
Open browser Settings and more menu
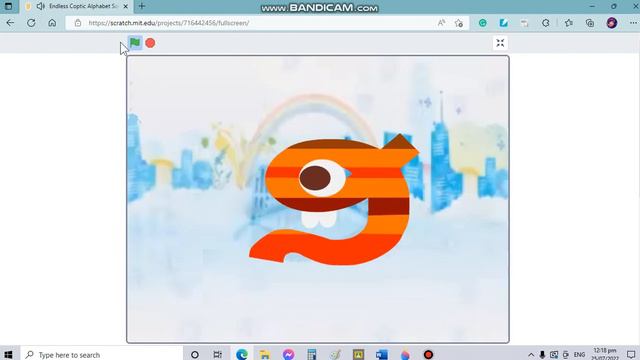(x=633, y=23)
